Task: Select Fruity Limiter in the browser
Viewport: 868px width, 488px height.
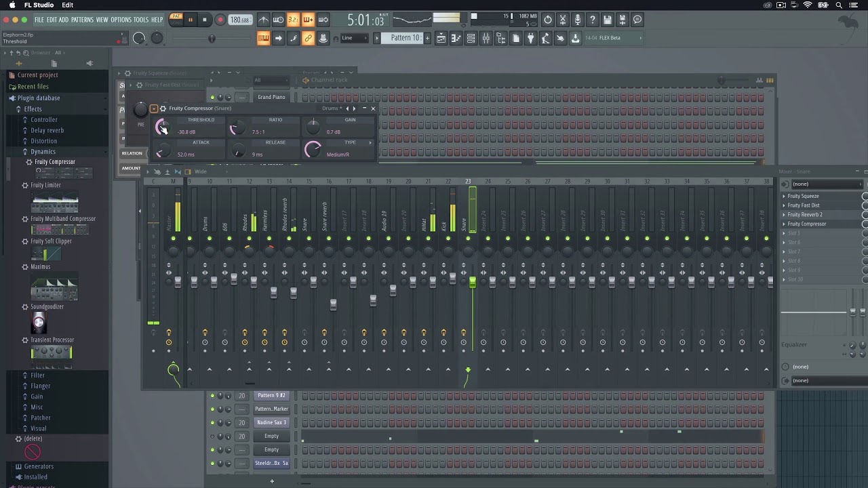Action: coord(45,185)
